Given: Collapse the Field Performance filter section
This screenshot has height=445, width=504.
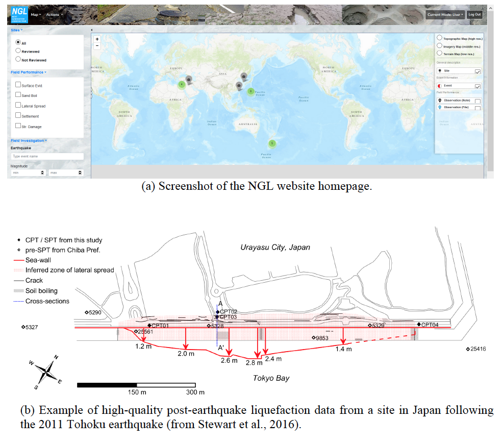Looking at the screenshot, I should coord(29,72).
